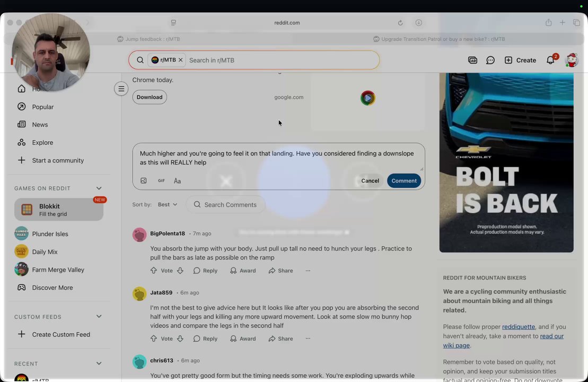Open the News section

click(x=33, y=125)
